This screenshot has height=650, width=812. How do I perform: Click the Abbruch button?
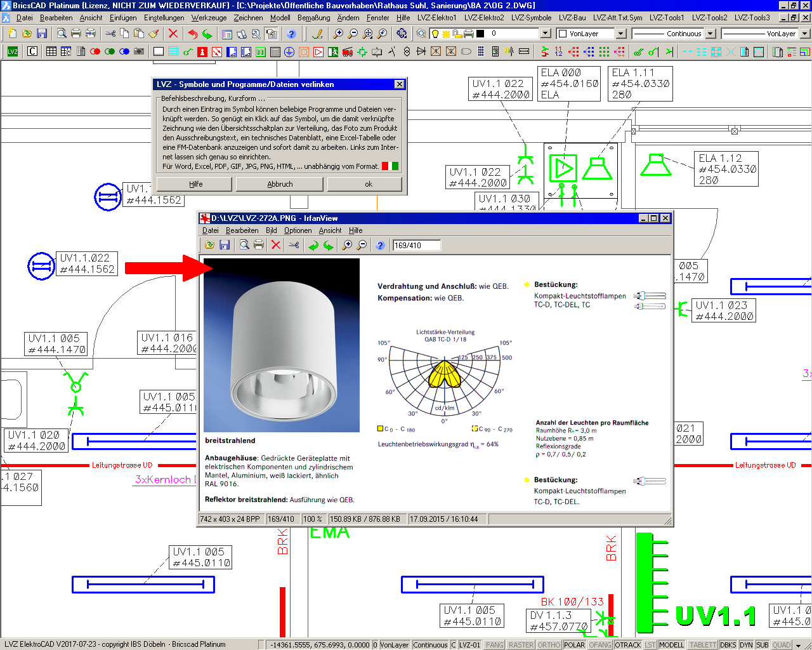tap(280, 184)
